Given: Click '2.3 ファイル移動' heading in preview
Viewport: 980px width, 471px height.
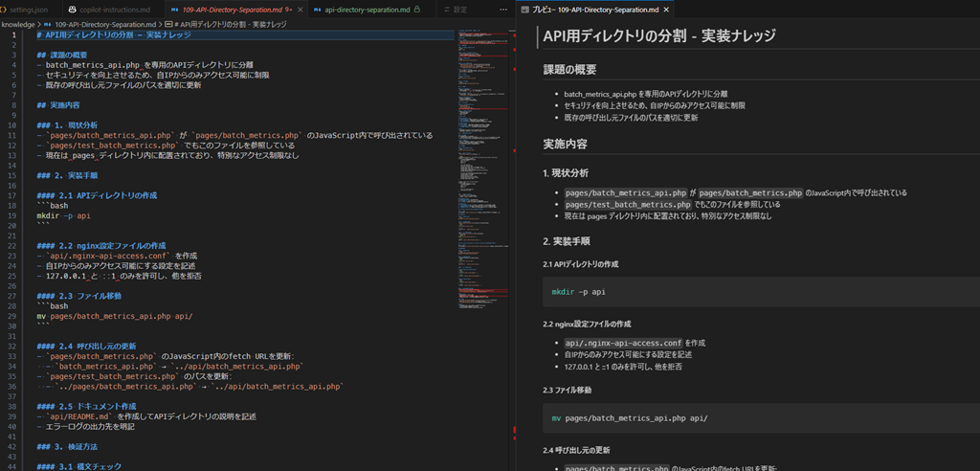Looking at the screenshot, I should pyautogui.click(x=568, y=390).
